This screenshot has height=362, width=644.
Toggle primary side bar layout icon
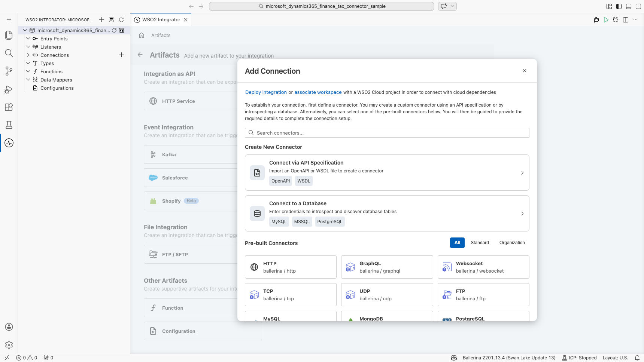click(x=619, y=6)
